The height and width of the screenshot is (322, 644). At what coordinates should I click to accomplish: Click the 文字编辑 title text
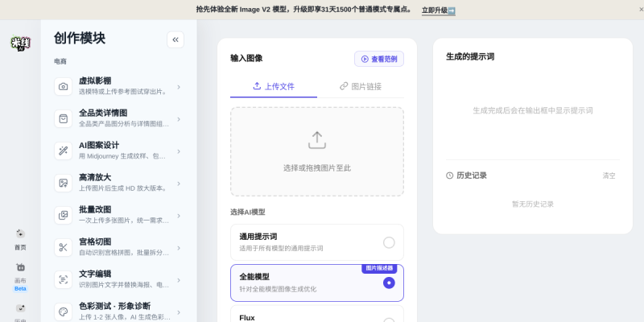pyautogui.click(x=95, y=274)
